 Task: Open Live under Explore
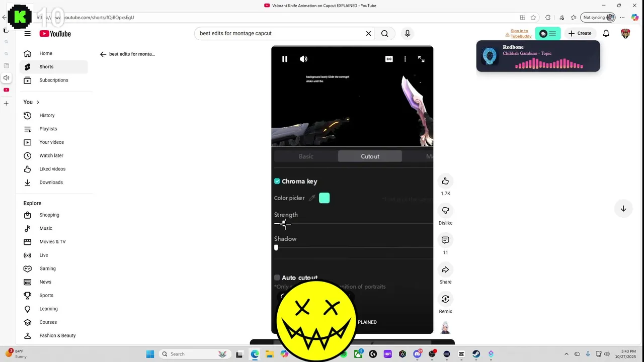(54, 255)
